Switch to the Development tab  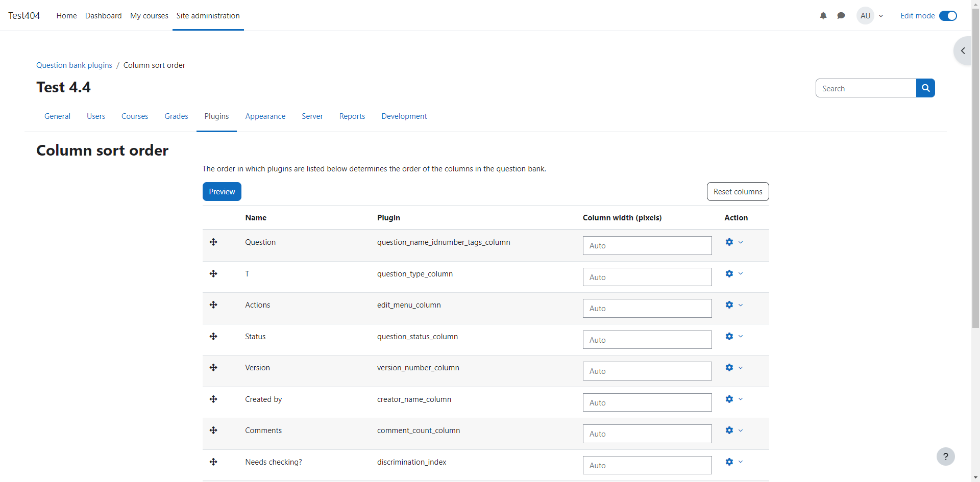click(404, 116)
